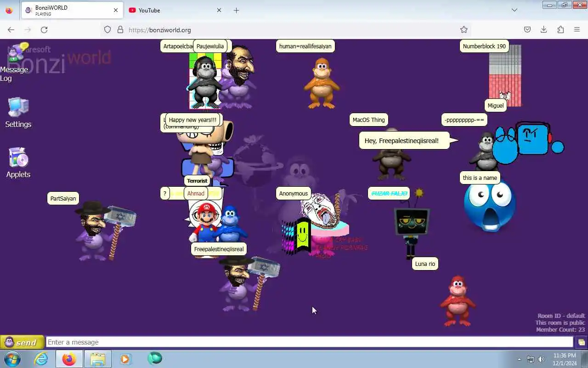Click the taskbar clock showing 11:36 PM
This screenshot has height=368, width=588.
(565, 359)
